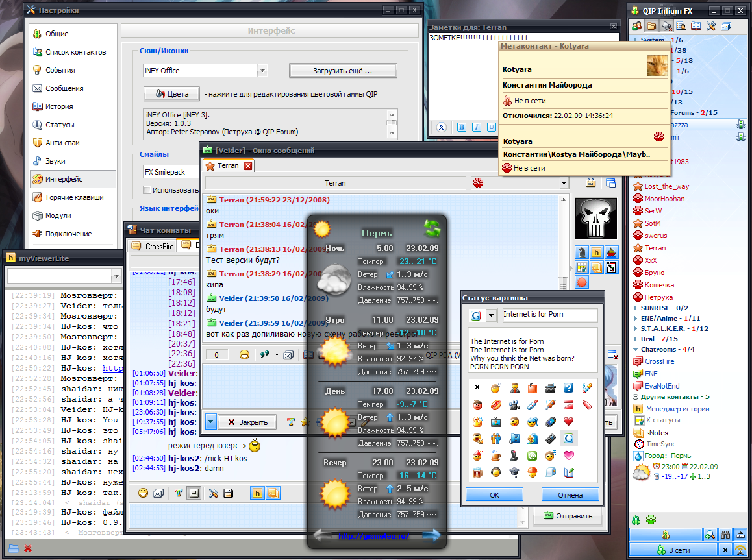The image size is (752, 560).
Task: Choose the shopping bag status picture
Action: [x=532, y=388]
